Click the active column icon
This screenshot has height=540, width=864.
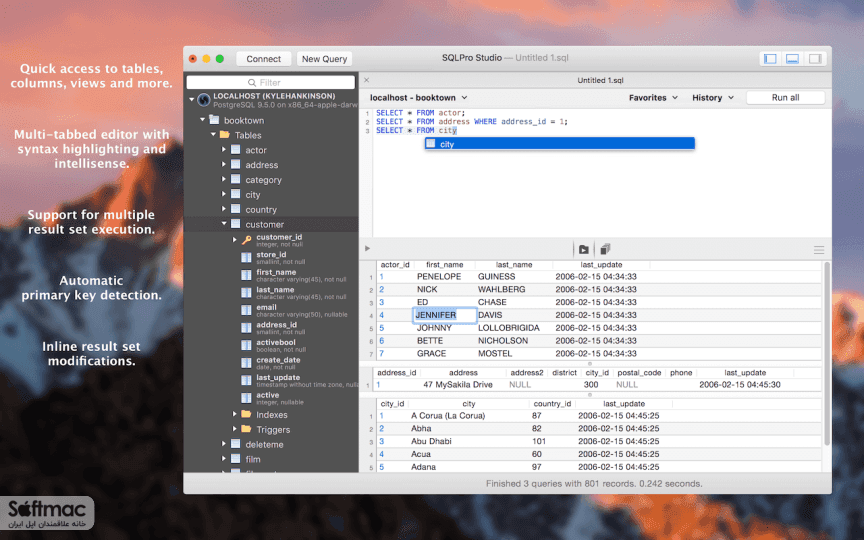(246, 398)
